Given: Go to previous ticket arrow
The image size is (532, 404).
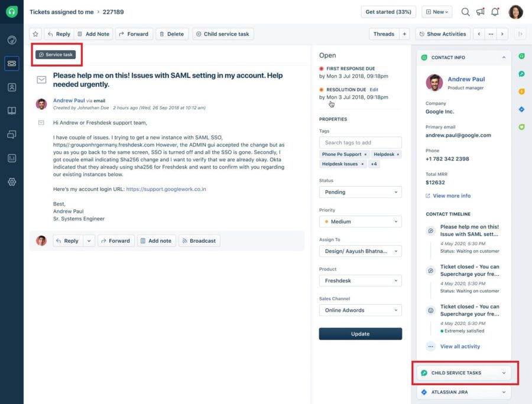Looking at the screenshot, I should pyautogui.click(x=479, y=34).
